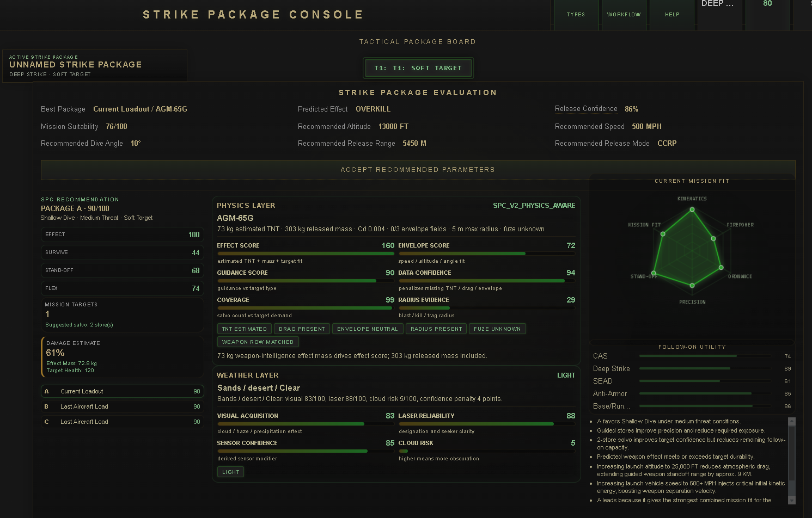Click the SEAD follow-on utility bar
812x518 pixels.
tap(705, 381)
